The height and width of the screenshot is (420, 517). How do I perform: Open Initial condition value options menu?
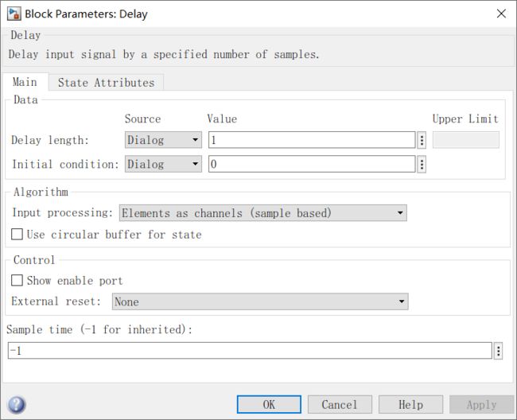click(422, 164)
